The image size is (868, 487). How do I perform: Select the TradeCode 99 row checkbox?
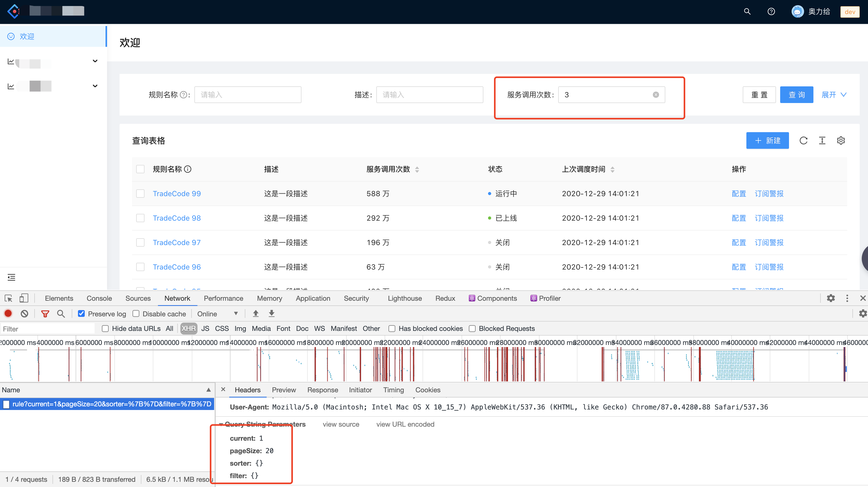tap(140, 193)
